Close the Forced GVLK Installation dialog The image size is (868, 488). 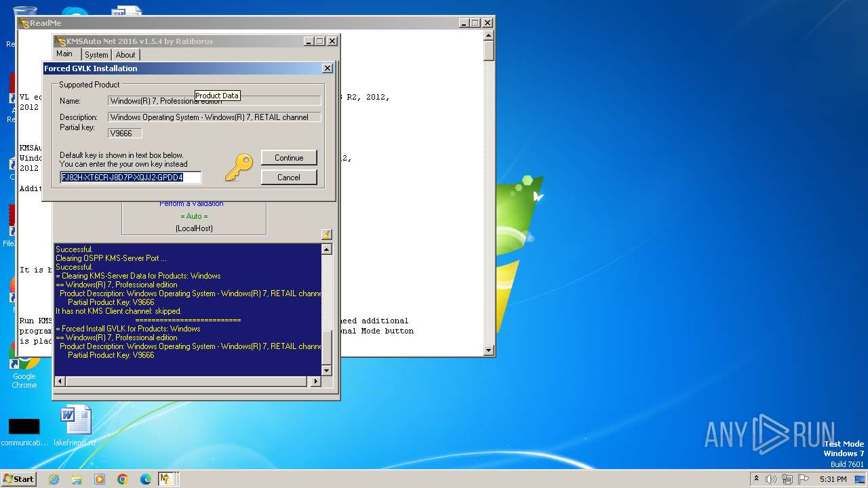pyautogui.click(x=327, y=68)
